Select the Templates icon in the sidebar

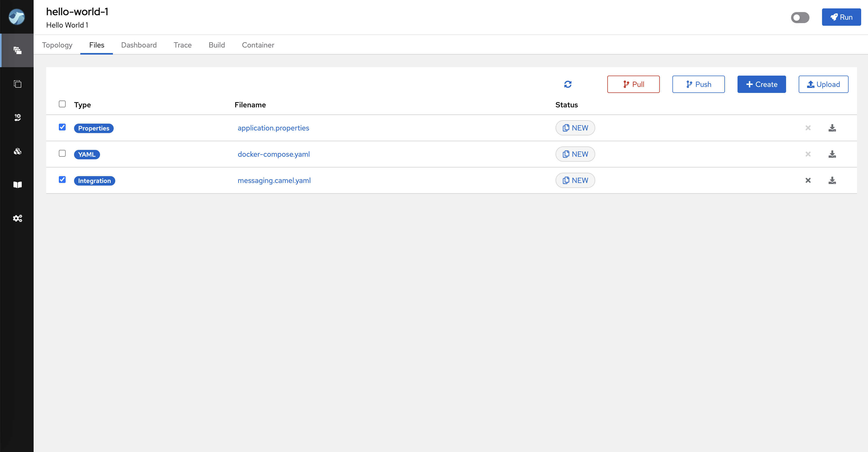coord(17,84)
